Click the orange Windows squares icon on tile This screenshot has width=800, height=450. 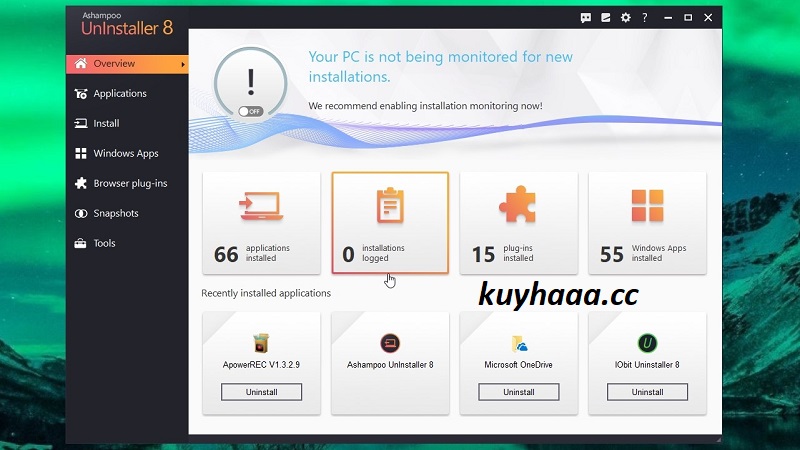[647, 206]
